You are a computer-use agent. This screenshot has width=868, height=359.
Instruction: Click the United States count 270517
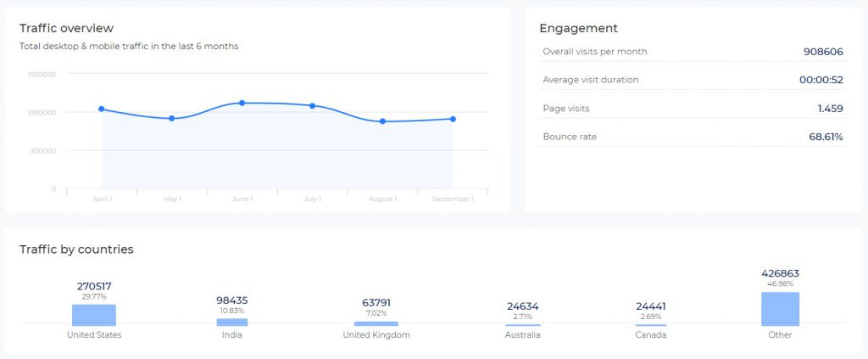(94, 286)
